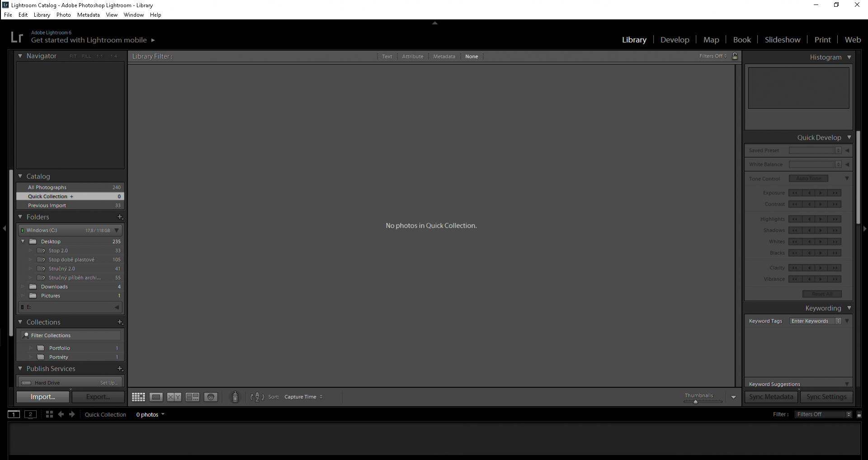Switch to the Slideshow module

click(783, 40)
